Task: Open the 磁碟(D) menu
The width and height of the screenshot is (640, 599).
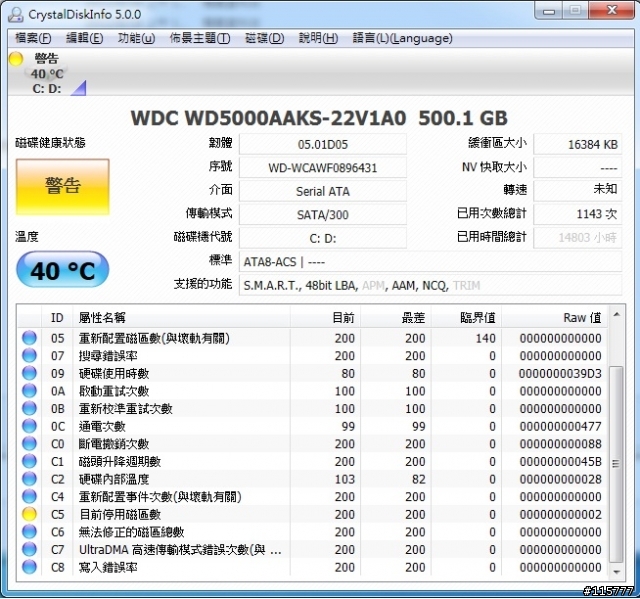Action: (x=264, y=38)
